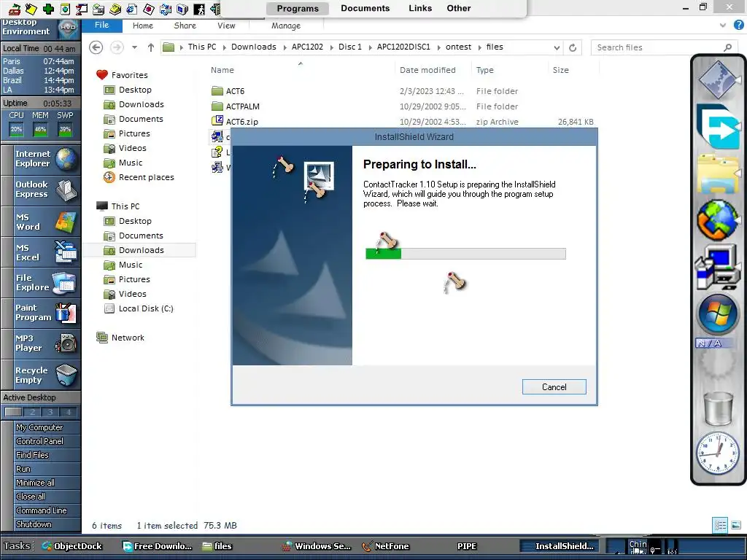The width and height of the screenshot is (747, 560).
Task: Open the folders icon in the right dock
Action: tap(718, 172)
